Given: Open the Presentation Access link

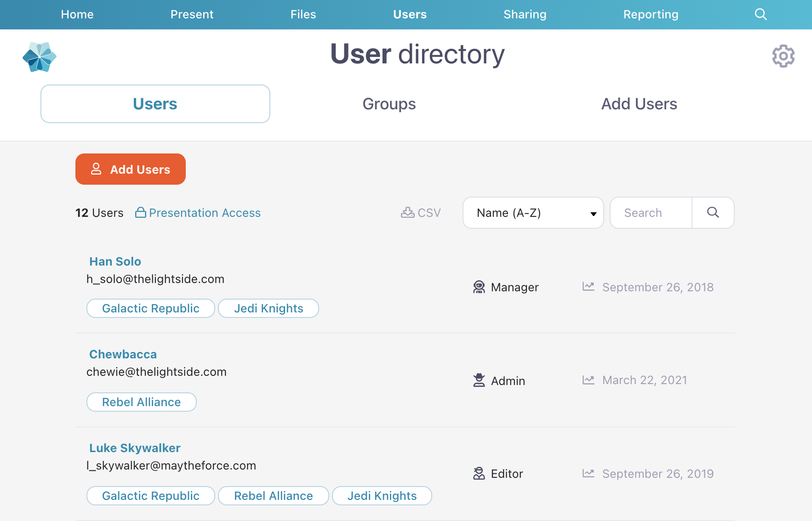Looking at the screenshot, I should coord(205,213).
